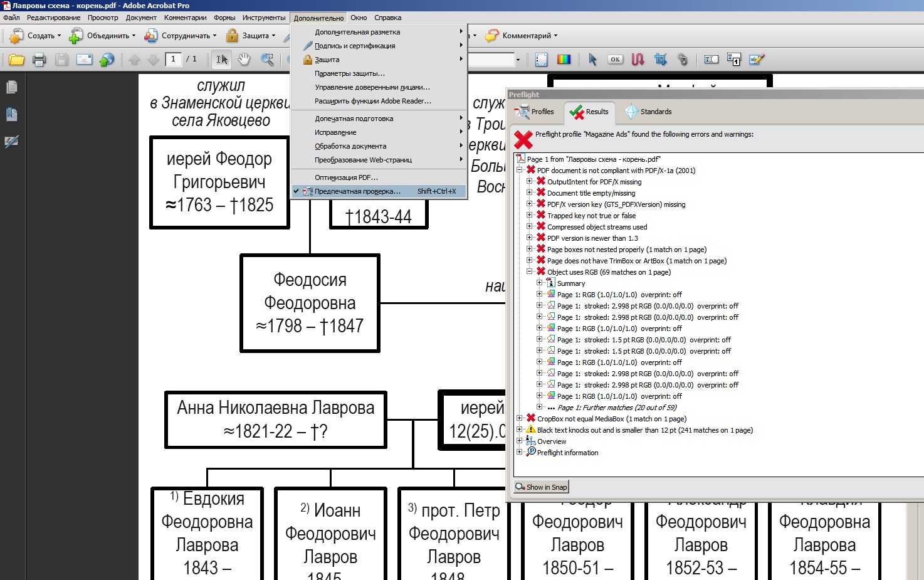Image resolution: width=924 pixels, height=580 pixels.
Task: Select 'Trapped key not true or false' row
Action: pos(591,216)
